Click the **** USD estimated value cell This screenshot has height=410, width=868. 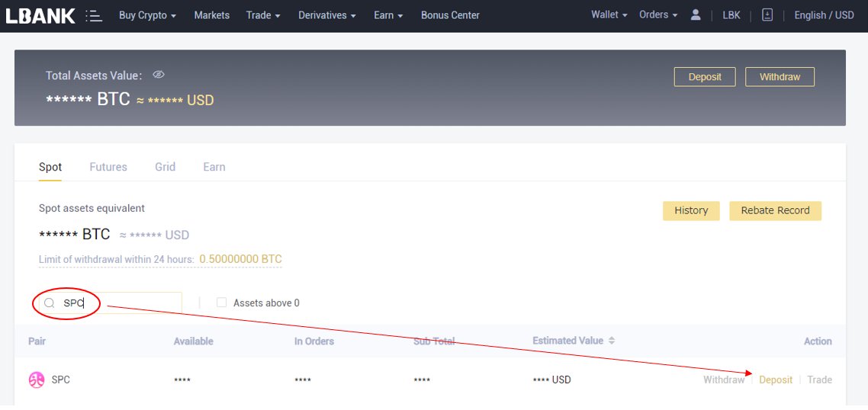click(x=551, y=380)
